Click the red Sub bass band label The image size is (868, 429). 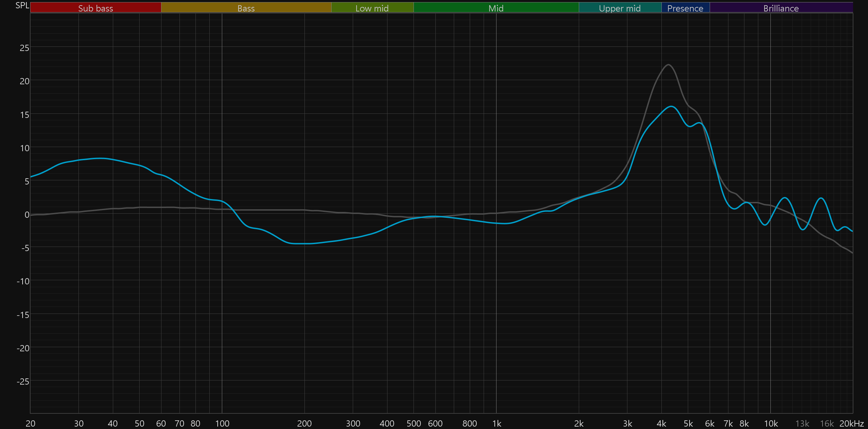point(95,8)
